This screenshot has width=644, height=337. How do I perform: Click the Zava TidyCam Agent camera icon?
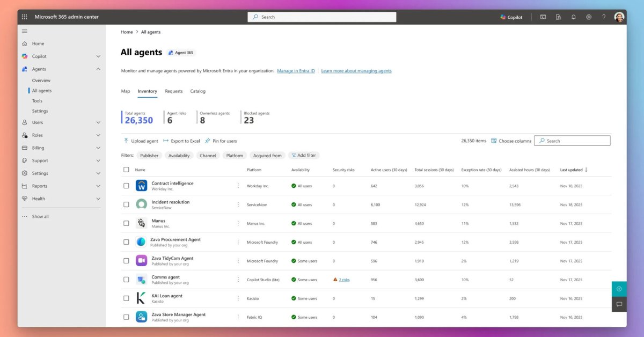point(142,261)
